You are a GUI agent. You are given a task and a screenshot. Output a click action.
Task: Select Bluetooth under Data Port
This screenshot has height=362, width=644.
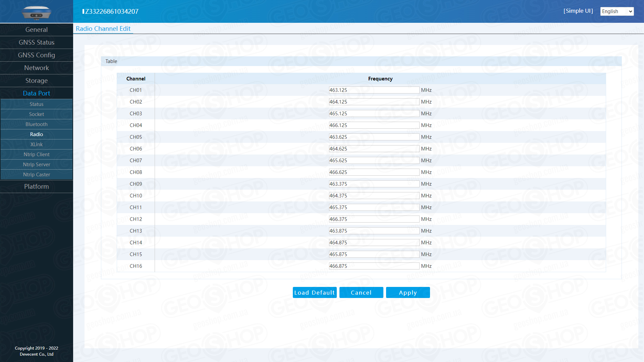[36, 124]
